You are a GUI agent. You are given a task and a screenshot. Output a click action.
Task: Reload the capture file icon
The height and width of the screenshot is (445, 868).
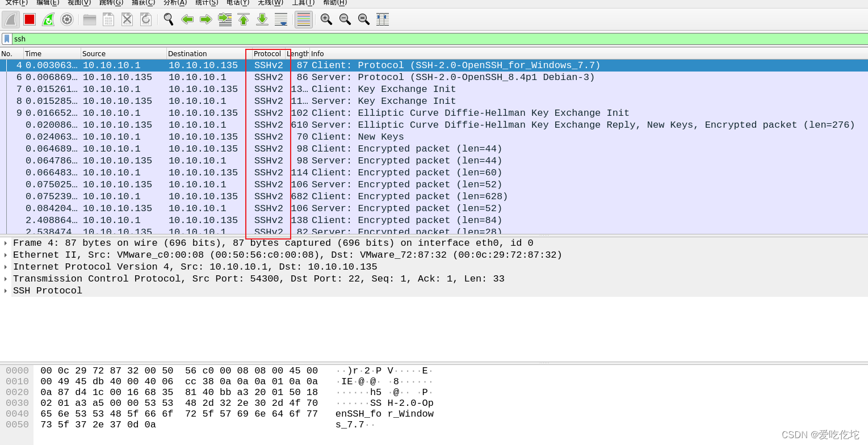pos(146,19)
